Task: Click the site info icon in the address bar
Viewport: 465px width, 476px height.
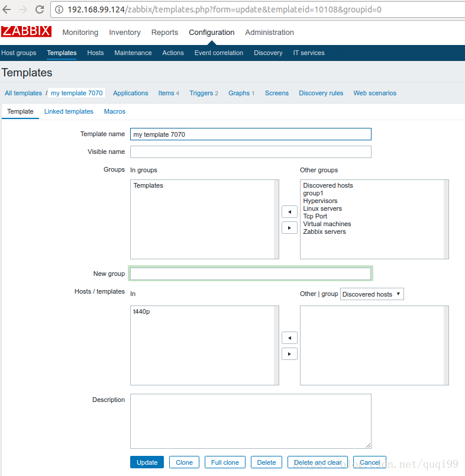Action: pos(59,9)
